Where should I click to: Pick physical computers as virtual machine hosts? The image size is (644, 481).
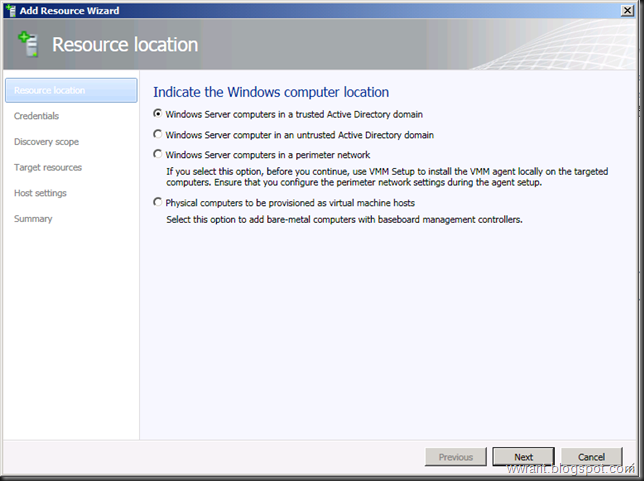click(x=157, y=203)
